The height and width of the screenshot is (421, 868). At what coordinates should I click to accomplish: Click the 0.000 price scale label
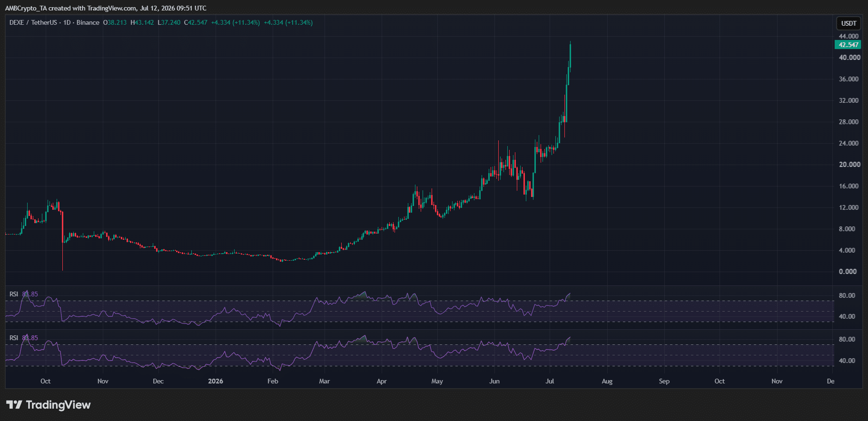coord(848,272)
